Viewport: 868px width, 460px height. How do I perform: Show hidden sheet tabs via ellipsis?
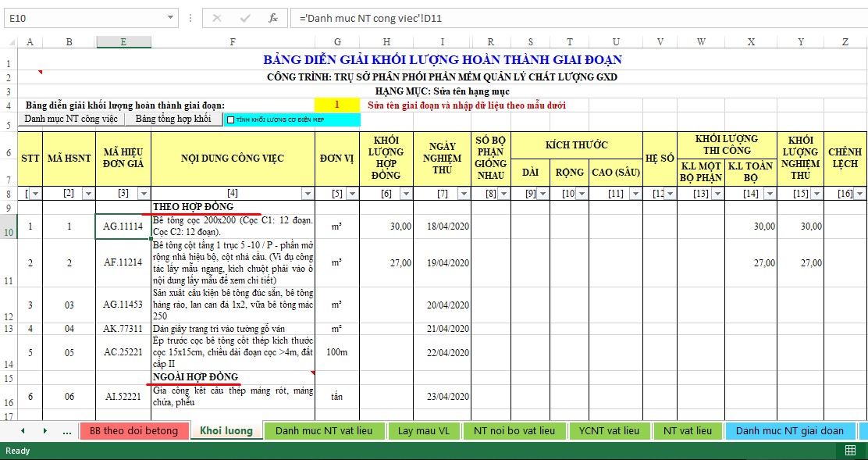click(x=66, y=430)
